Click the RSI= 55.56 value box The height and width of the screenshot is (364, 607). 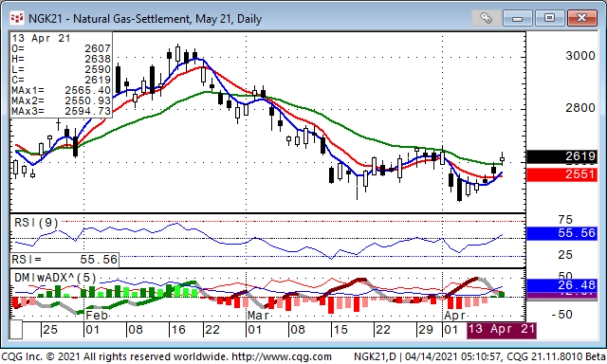(x=64, y=260)
